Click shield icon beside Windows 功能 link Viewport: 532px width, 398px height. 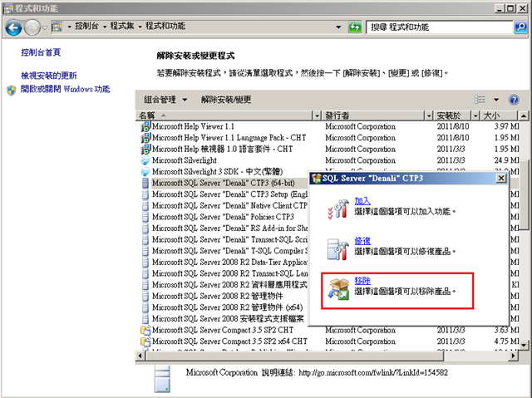point(12,91)
